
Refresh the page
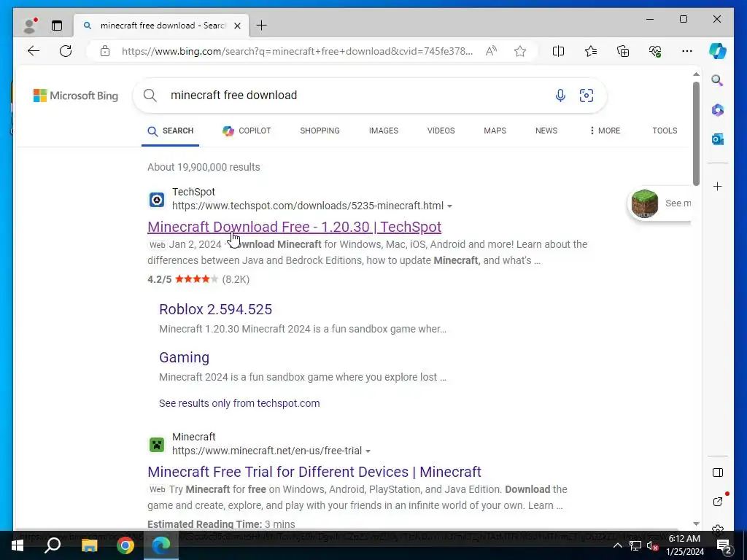tap(66, 51)
